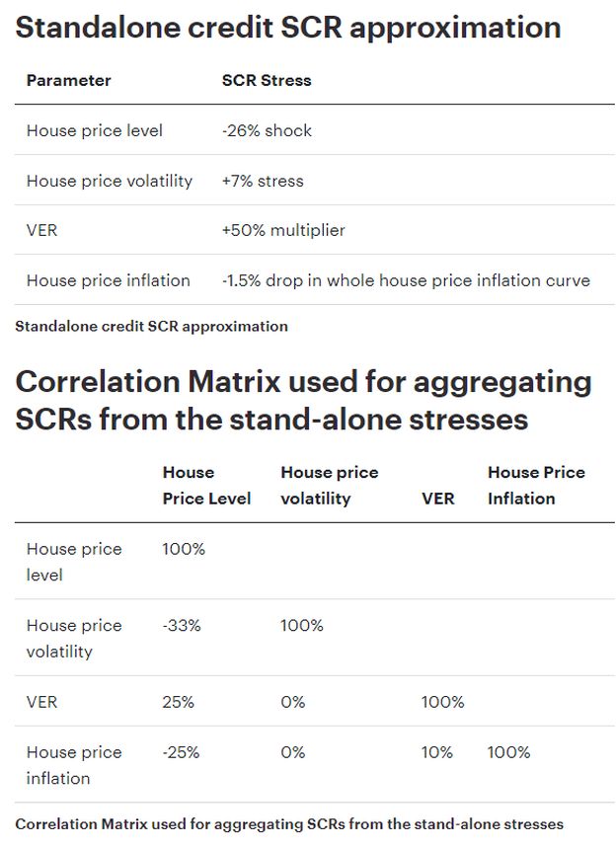616x848 pixels.
Task: Click the "SCR Stress" column header
Action: click(267, 80)
